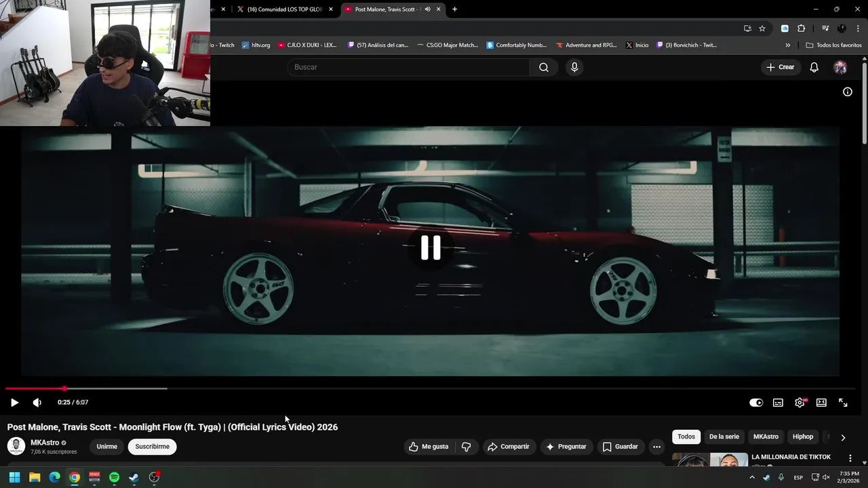Open the Extensions puzzle icon

click(802, 28)
